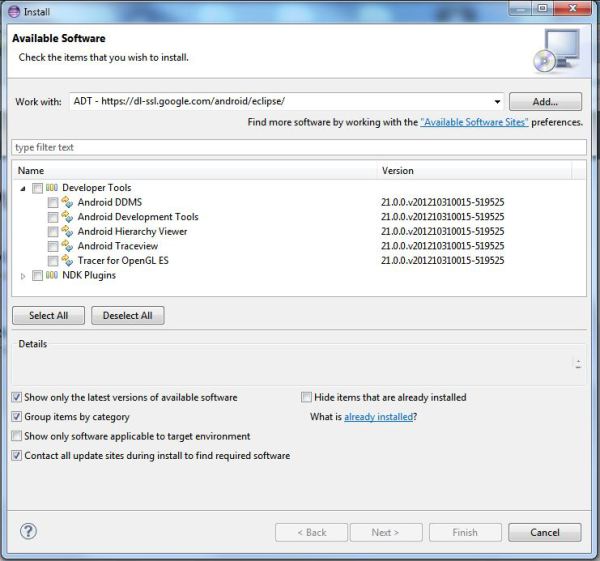Enable Hide items that are already installed
The height and width of the screenshot is (561, 600).
pyautogui.click(x=306, y=397)
